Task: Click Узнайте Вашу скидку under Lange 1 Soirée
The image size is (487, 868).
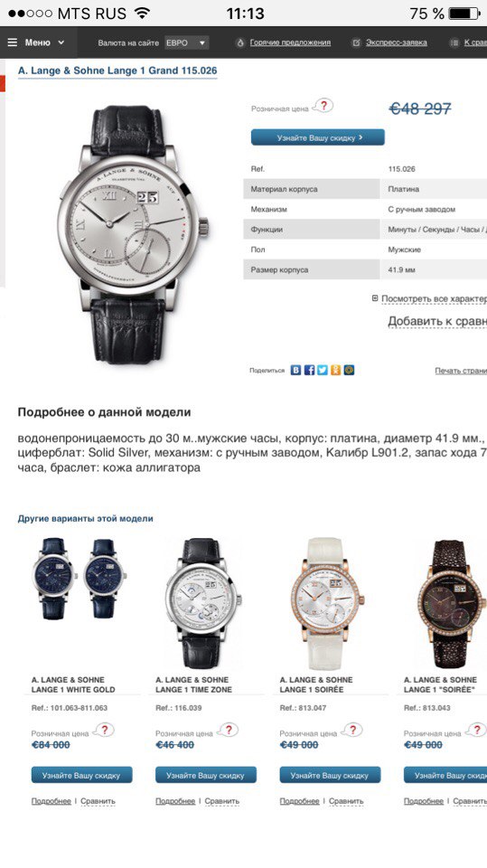Action: click(330, 775)
